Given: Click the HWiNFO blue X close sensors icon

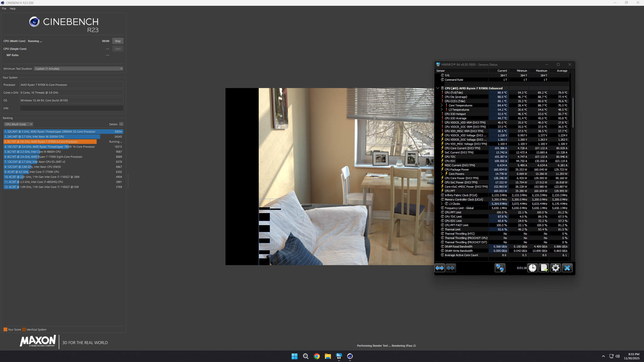Looking at the screenshot, I should tap(567, 268).
